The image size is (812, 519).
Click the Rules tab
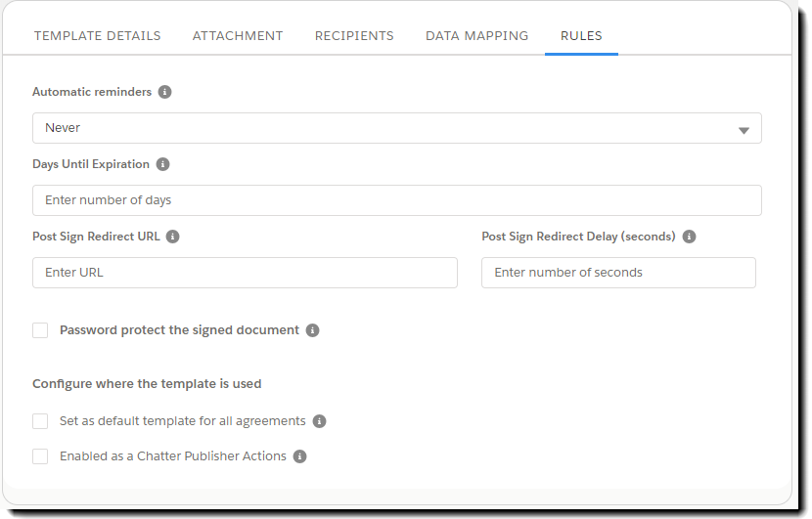click(x=581, y=36)
